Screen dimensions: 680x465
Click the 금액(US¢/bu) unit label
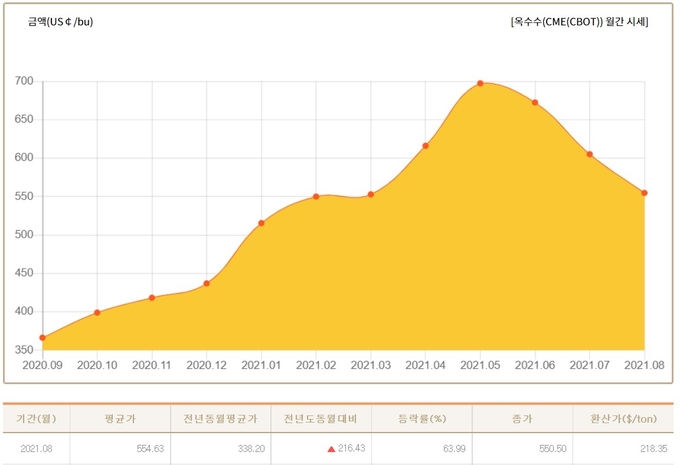pyautogui.click(x=61, y=22)
